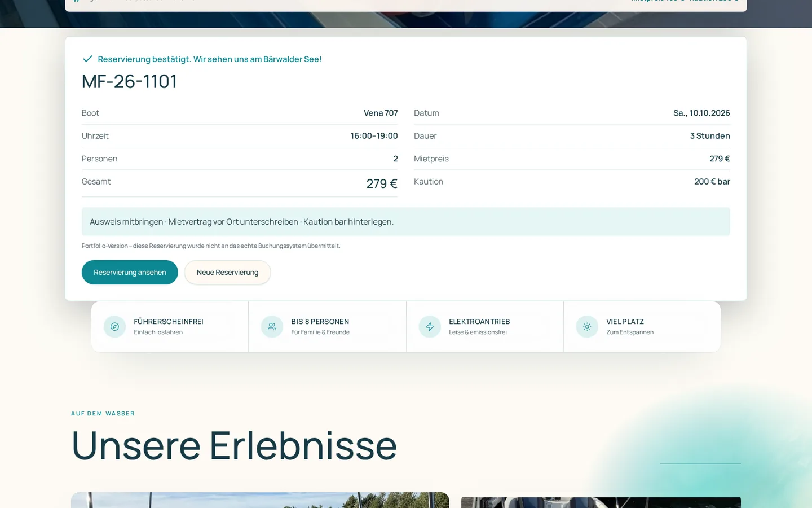Image resolution: width=812 pixels, height=508 pixels.
Task: Click the 'Kaution' row label
Action: click(x=429, y=182)
